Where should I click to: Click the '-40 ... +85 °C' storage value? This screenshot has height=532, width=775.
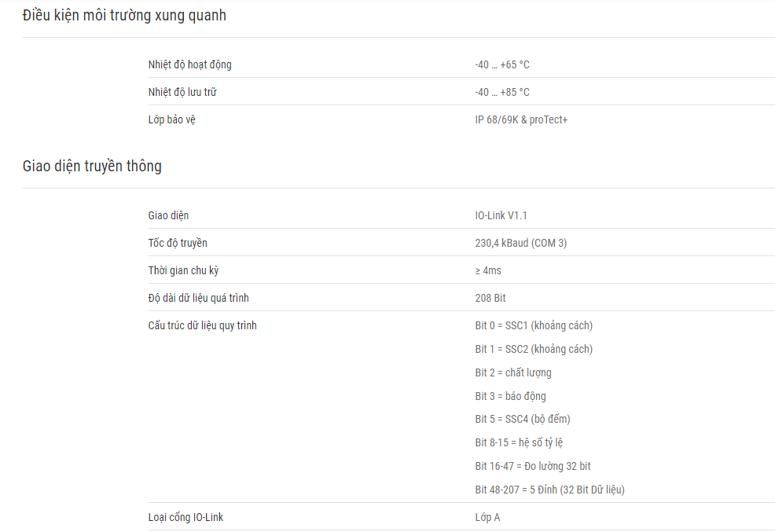pyautogui.click(x=502, y=92)
